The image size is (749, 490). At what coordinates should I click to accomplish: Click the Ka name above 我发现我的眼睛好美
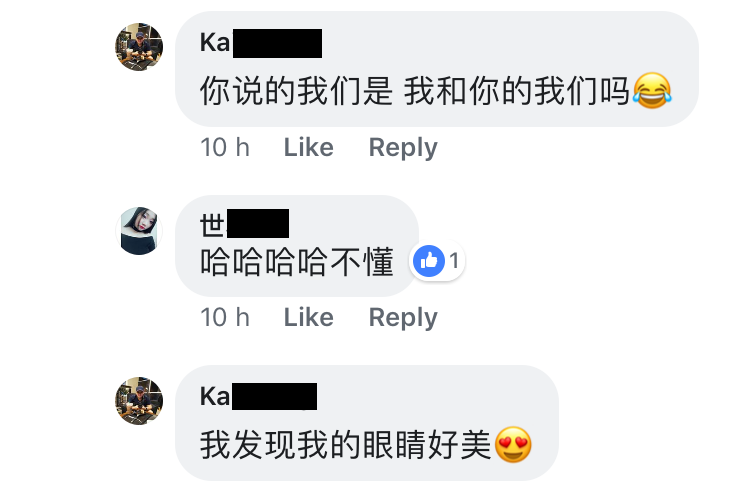coord(258,396)
